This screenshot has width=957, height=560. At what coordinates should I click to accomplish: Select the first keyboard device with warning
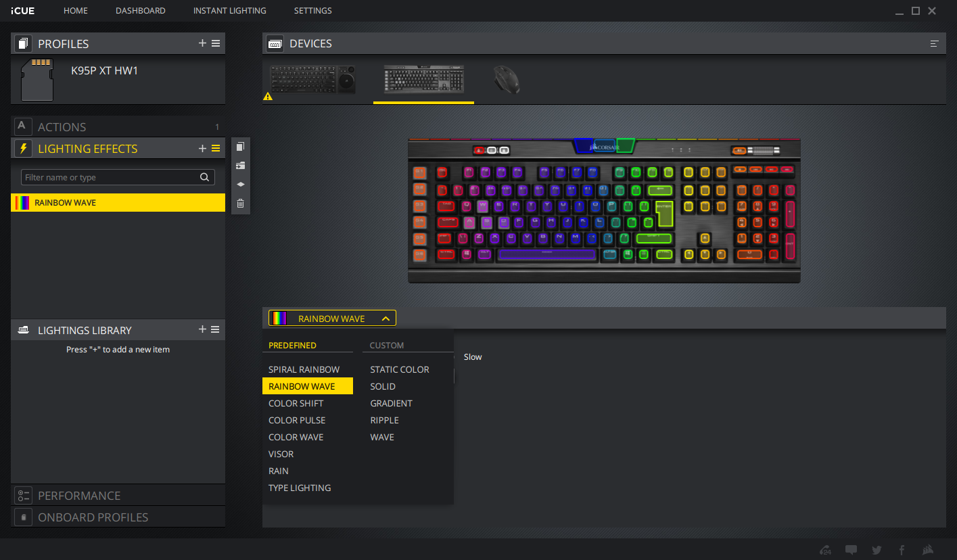coord(312,80)
